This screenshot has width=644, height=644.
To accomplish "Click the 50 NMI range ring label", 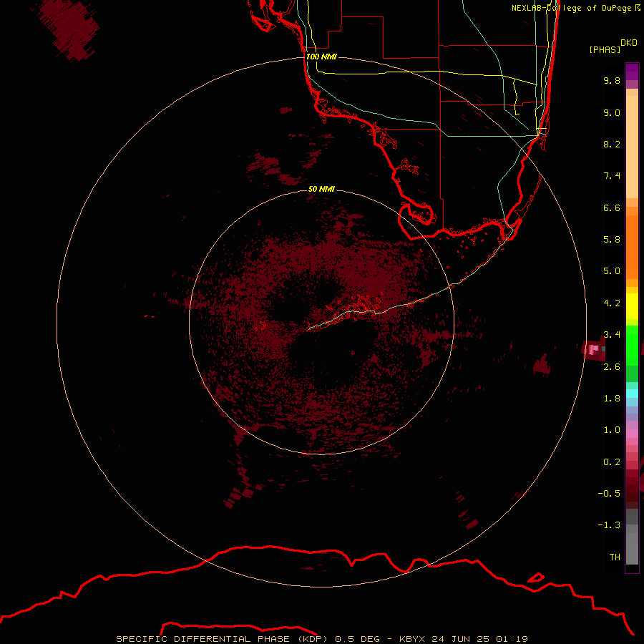I will [321, 189].
